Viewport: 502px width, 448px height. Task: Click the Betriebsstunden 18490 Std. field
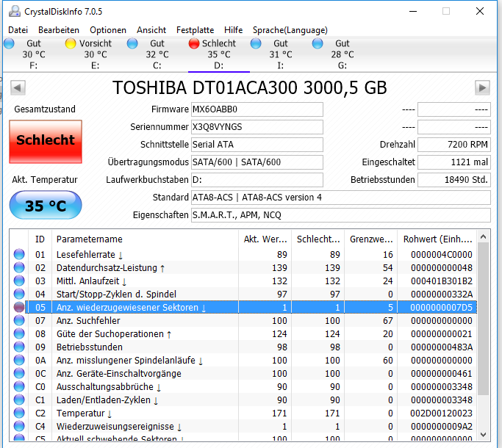[x=454, y=180]
